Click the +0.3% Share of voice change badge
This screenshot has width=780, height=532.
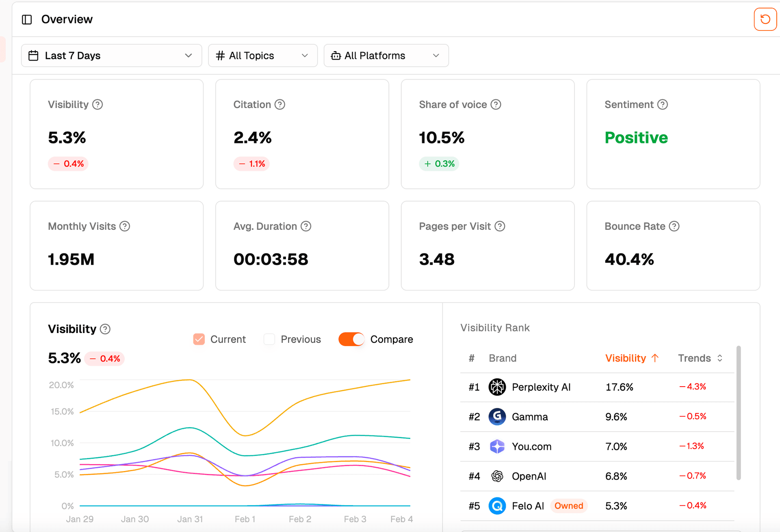[439, 164]
